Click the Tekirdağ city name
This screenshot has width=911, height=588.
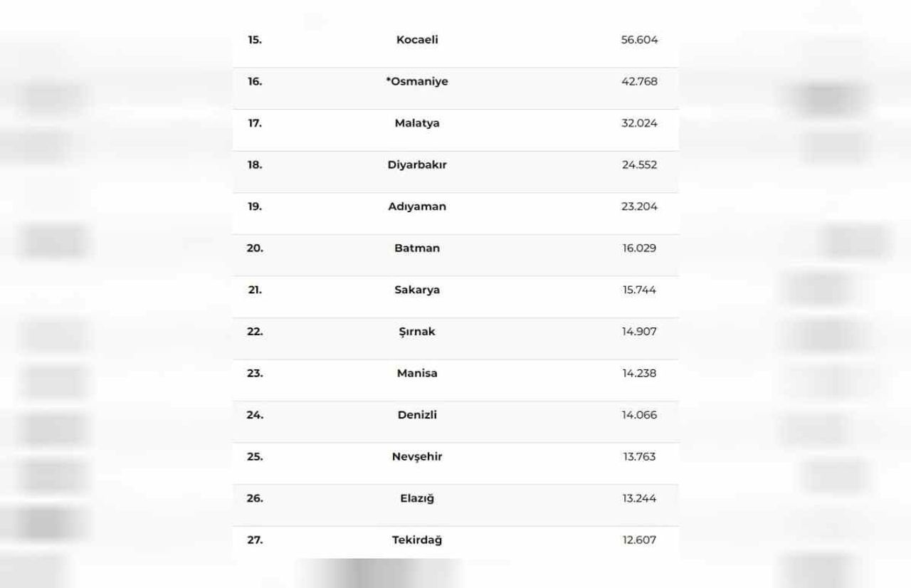coord(417,540)
